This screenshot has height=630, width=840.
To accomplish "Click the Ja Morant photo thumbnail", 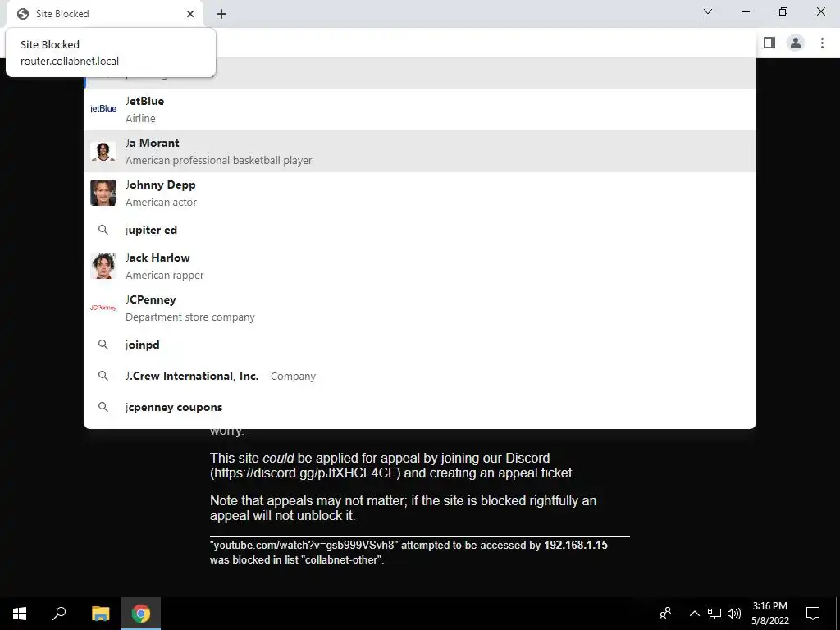I will (x=103, y=151).
